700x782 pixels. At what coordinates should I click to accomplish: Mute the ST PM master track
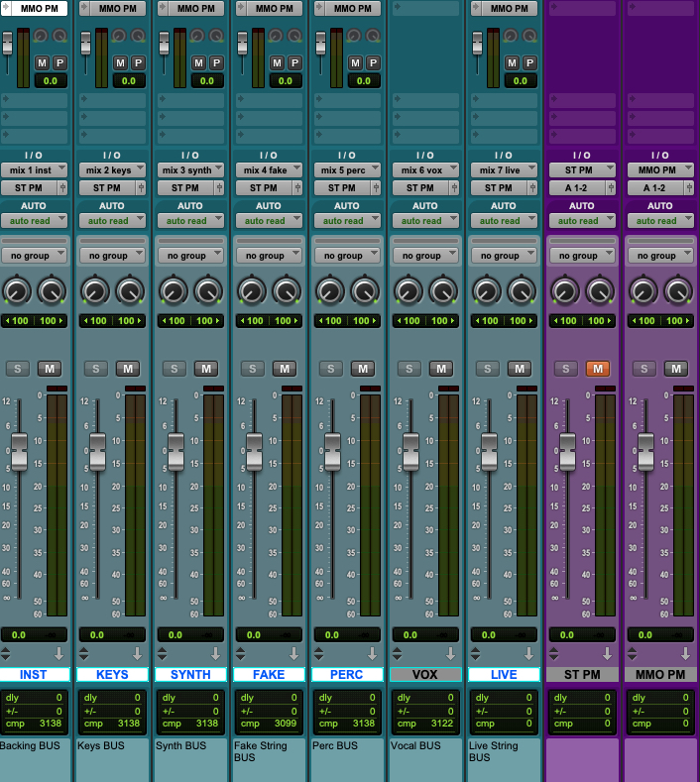[x=598, y=369]
